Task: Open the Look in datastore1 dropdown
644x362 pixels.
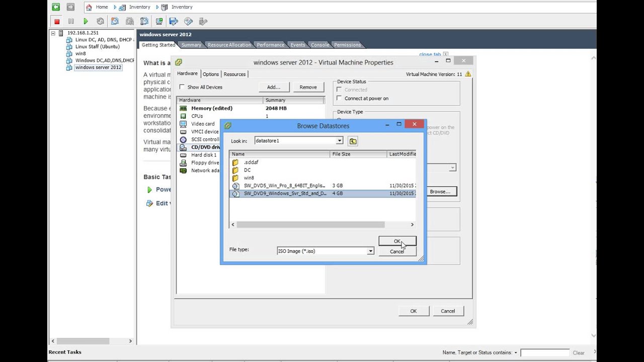Action: click(x=340, y=141)
